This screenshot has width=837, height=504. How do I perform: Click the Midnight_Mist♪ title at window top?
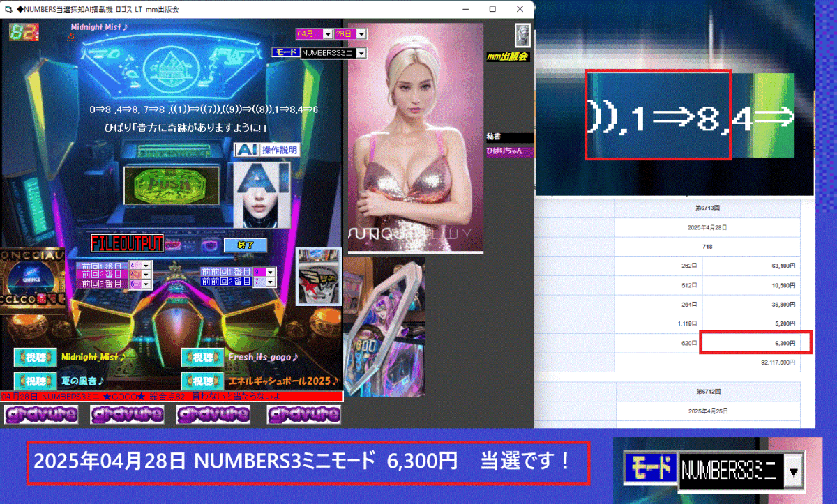(x=98, y=27)
